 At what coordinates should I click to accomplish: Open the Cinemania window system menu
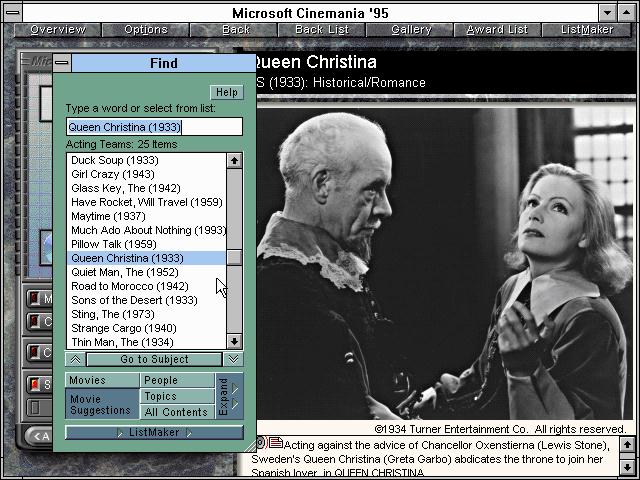point(13,12)
